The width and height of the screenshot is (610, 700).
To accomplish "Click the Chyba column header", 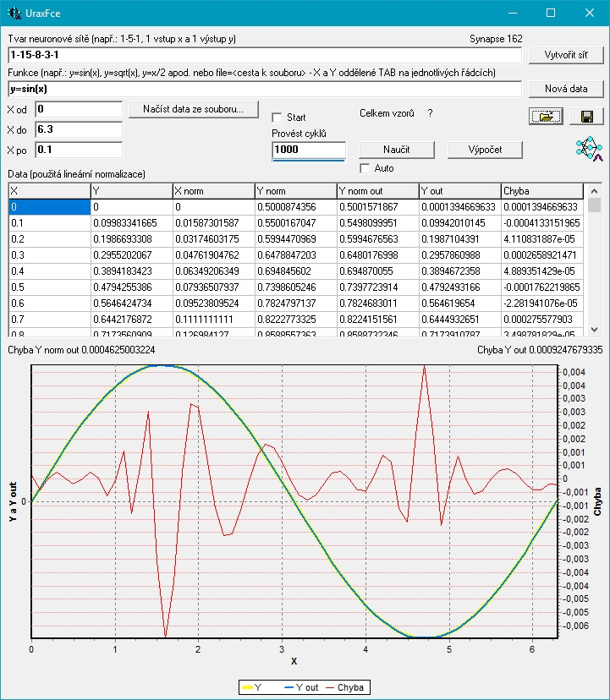I will [542, 191].
